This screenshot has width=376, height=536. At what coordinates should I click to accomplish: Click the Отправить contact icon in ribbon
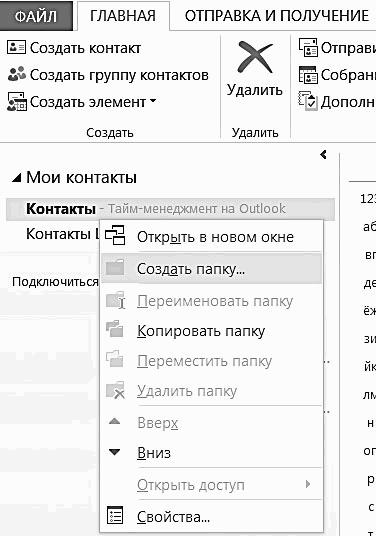[x=308, y=48]
